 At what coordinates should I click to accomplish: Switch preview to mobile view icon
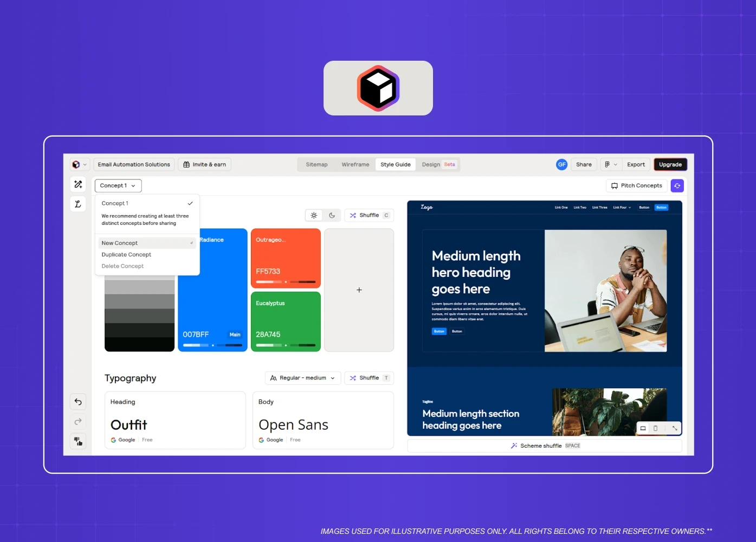tap(655, 428)
